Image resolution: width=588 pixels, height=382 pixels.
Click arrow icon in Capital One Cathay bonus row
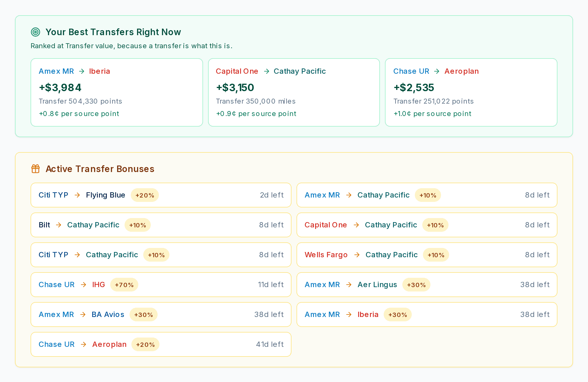pyautogui.click(x=356, y=225)
